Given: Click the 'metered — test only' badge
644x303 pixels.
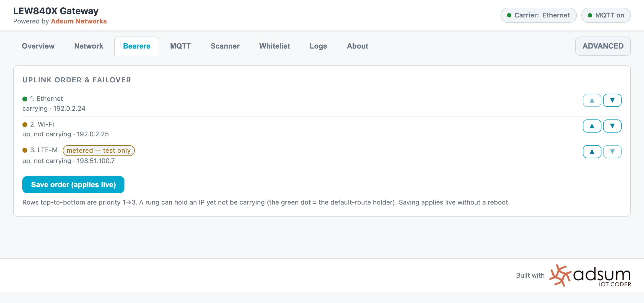Looking at the screenshot, I should pyautogui.click(x=99, y=151).
